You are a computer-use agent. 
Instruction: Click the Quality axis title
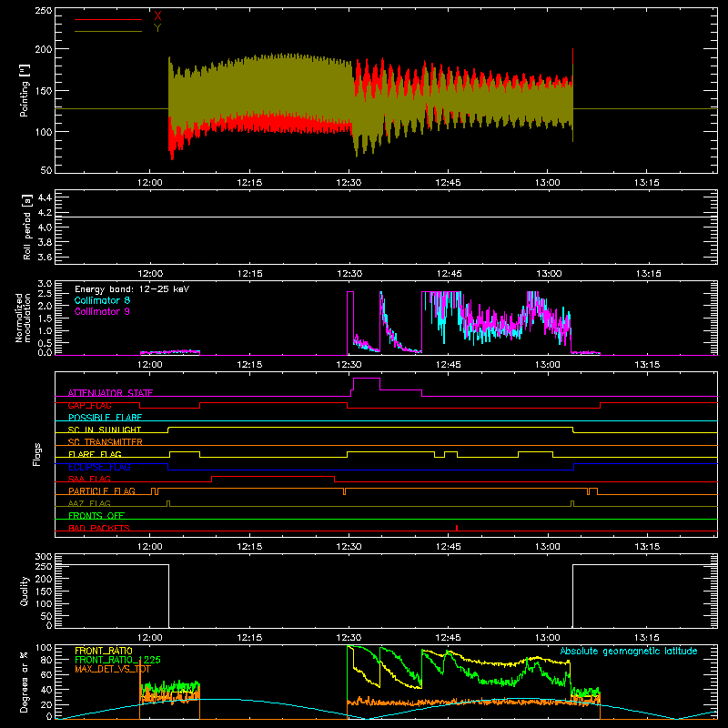pos(25,591)
